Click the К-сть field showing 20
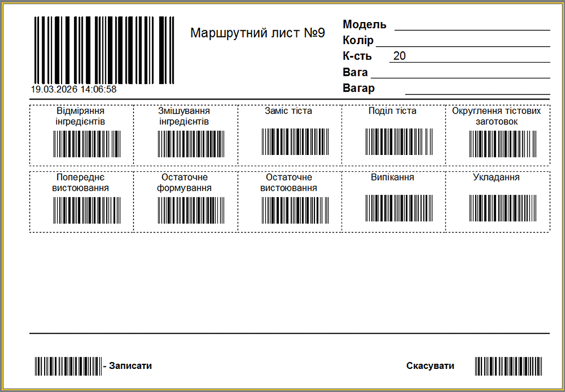This screenshot has width=565, height=392. (469, 56)
